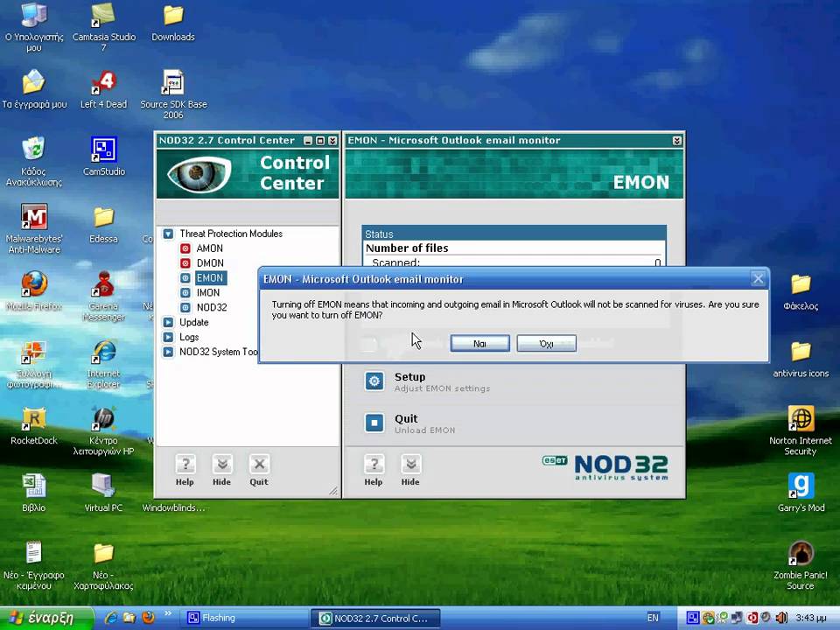Select IMON module in the tree
840x630 pixels.
[x=207, y=293]
